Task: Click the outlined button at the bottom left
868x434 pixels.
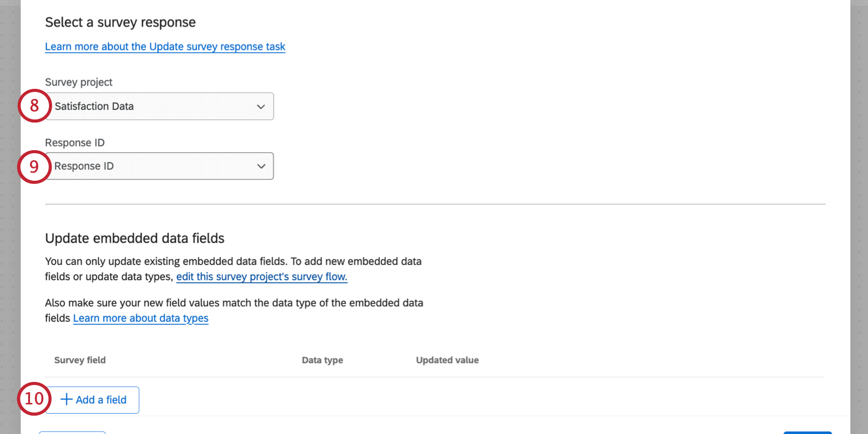Action: [x=71, y=432]
